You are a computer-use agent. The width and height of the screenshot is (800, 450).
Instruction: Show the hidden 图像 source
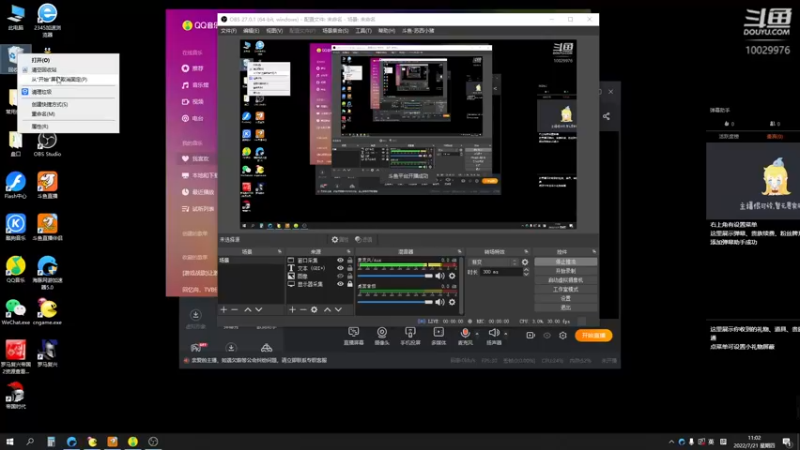click(340, 276)
